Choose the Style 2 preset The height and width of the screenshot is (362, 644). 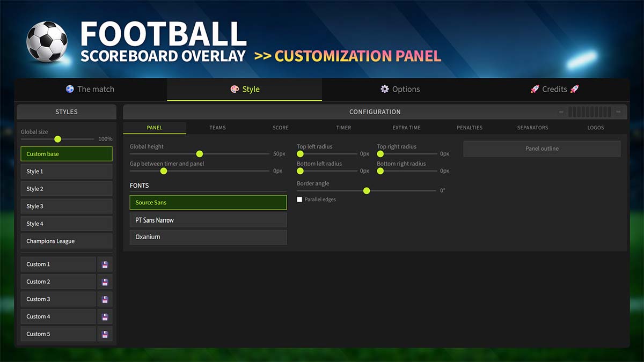point(67,189)
